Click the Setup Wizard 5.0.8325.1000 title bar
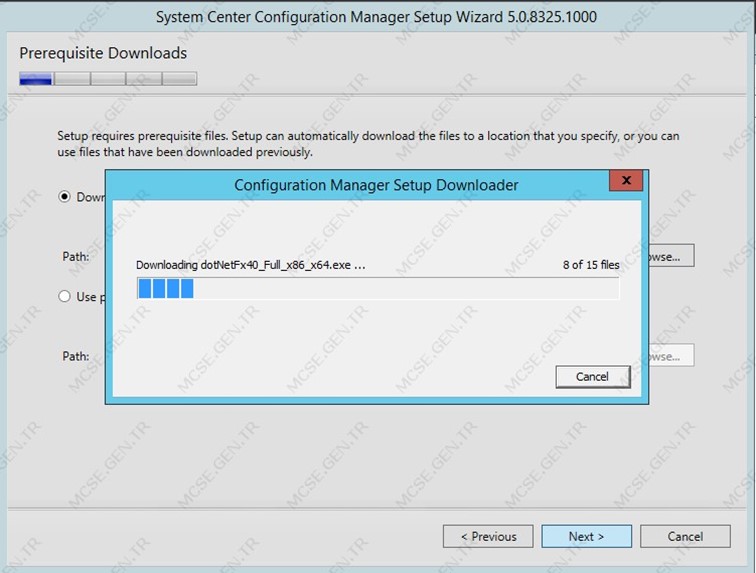The width and height of the screenshot is (756, 573). pos(376,17)
